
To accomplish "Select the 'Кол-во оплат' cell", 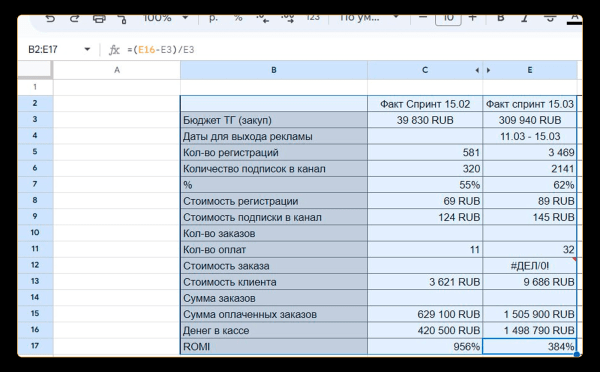I will click(x=274, y=250).
